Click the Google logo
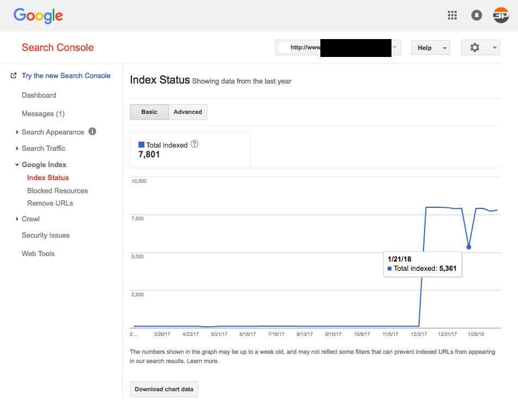The width and height of the screenshot is (518, 420). click(38, 16)
